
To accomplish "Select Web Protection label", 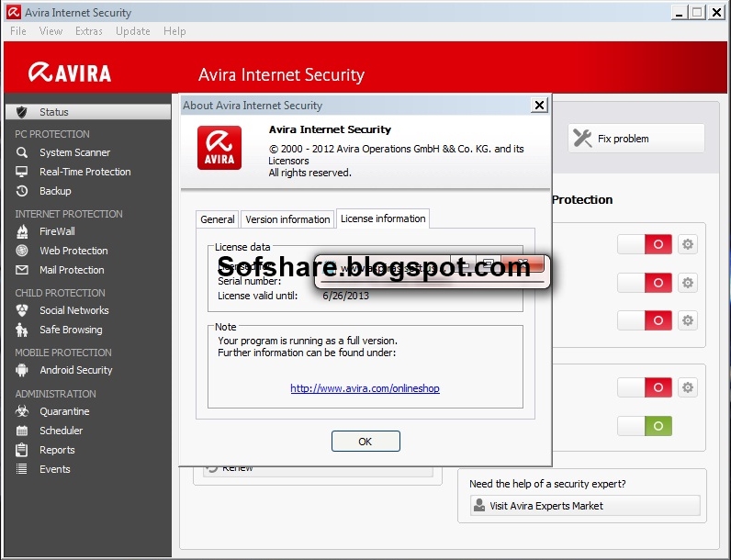I will (x=73, y=251).
